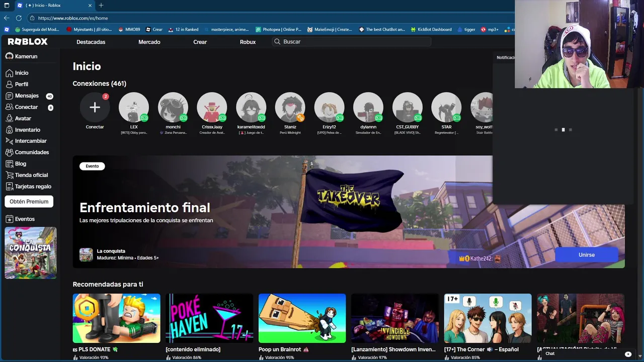This screenshot has width=644, height=362.
Task: Close the Inicio - Roblox browser tab
Action: (91, 6)
